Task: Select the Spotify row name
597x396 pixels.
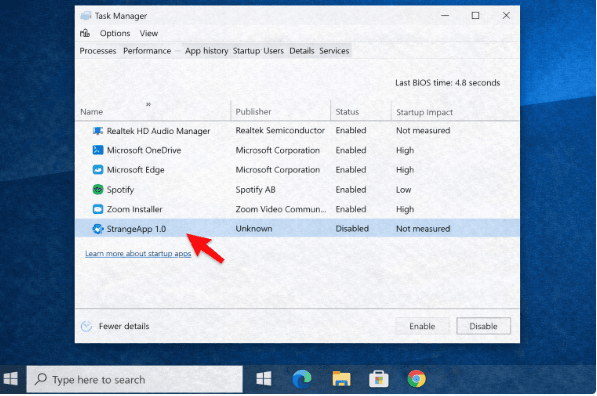Action: coord(120,190)
